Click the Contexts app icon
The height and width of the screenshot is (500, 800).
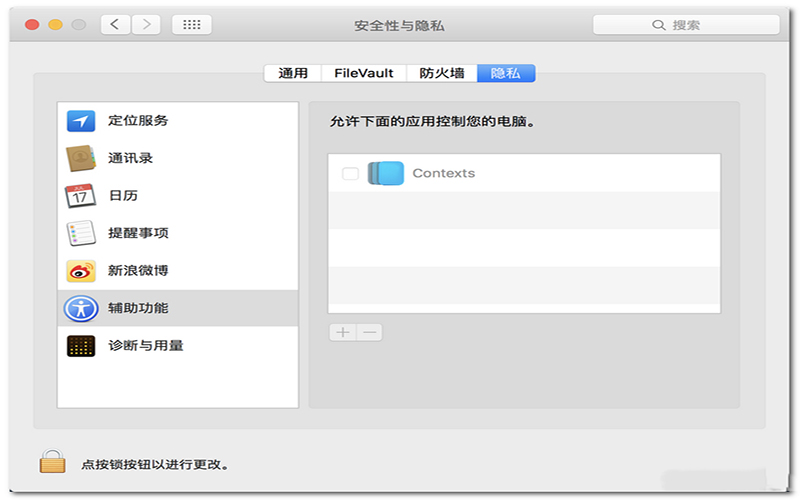pos(386,173)
